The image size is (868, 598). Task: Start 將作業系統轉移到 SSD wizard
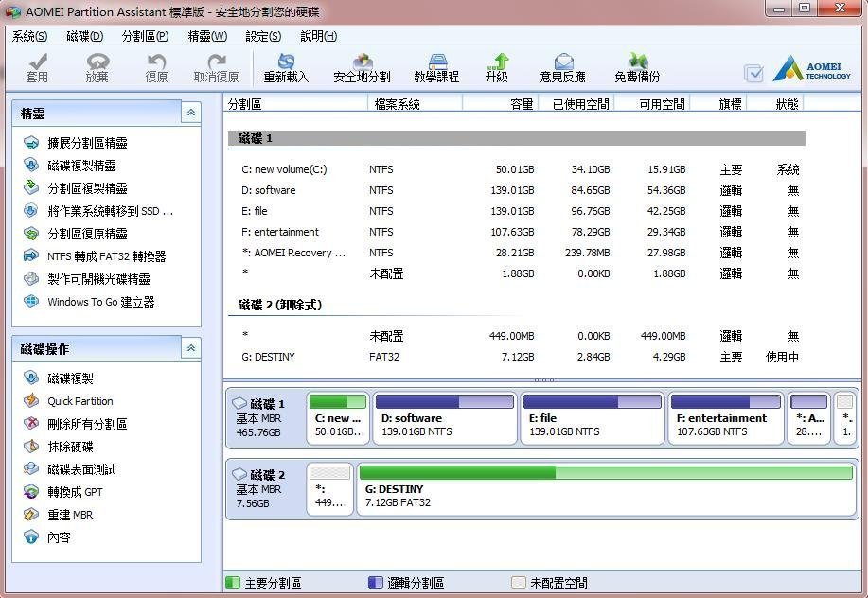[x=98, y=211]
